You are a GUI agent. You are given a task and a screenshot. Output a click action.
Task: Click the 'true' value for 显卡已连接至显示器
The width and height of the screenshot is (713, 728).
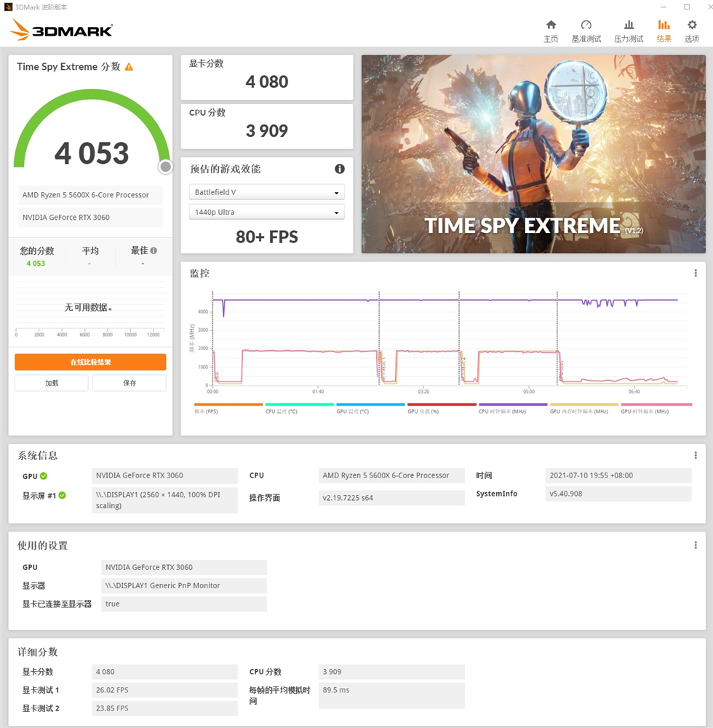click(183, 604)
